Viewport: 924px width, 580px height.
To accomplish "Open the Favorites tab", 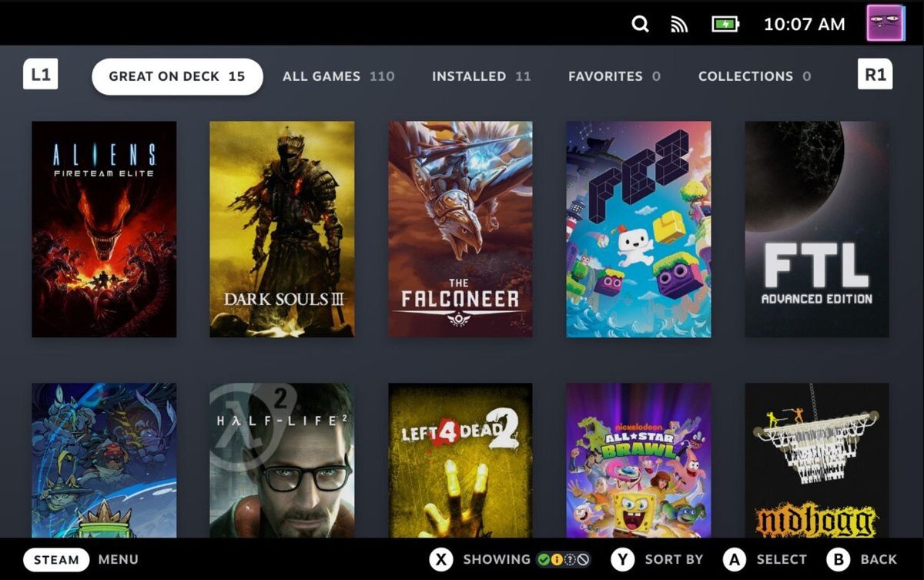I will pyautogui.click(x=614, y=76).
